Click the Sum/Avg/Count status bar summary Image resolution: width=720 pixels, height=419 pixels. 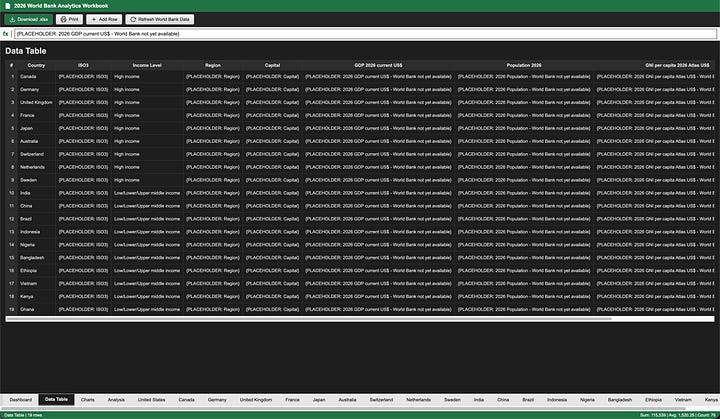pos(677,415)
